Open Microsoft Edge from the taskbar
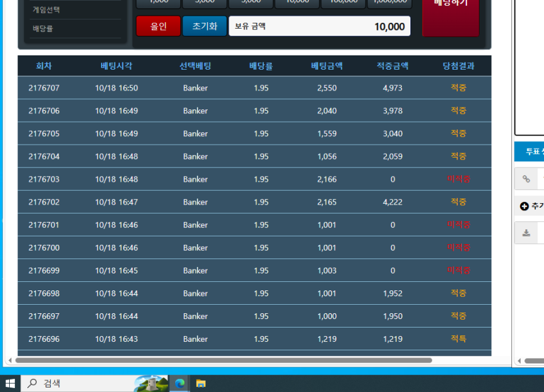Image resolution: width=544 pixels, height=392 pixels. pos(180,384)
